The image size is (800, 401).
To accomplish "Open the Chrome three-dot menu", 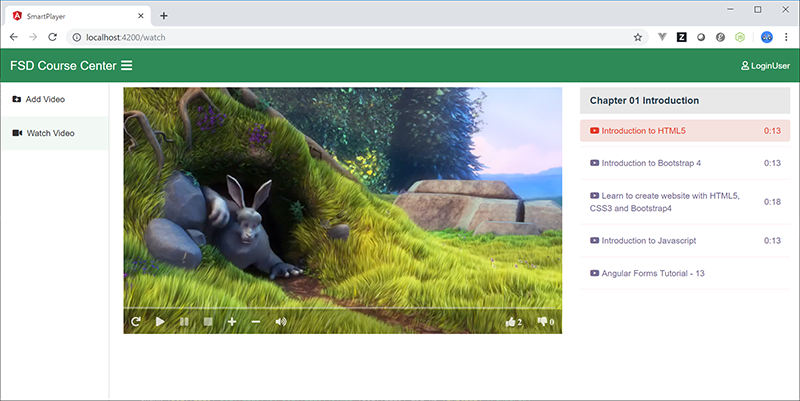I will point(786,37).
